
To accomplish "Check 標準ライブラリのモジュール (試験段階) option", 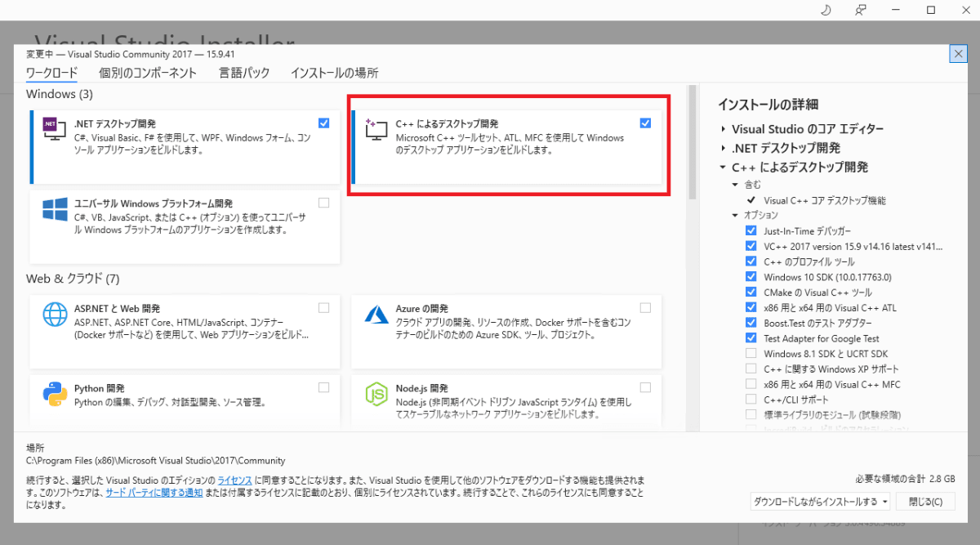I will tap(751, 414).
